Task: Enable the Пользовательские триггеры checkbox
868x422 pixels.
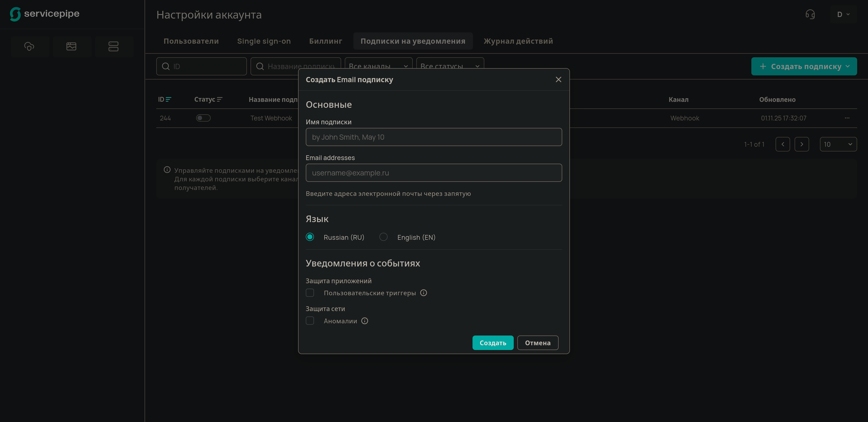Action: click(x=310, y=293)
